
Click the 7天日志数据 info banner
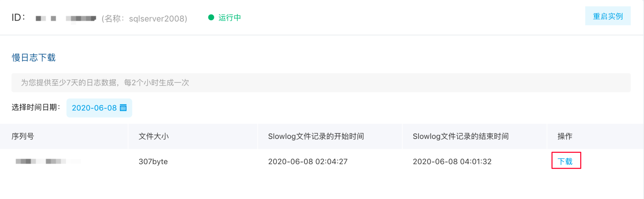pos(321,83)
